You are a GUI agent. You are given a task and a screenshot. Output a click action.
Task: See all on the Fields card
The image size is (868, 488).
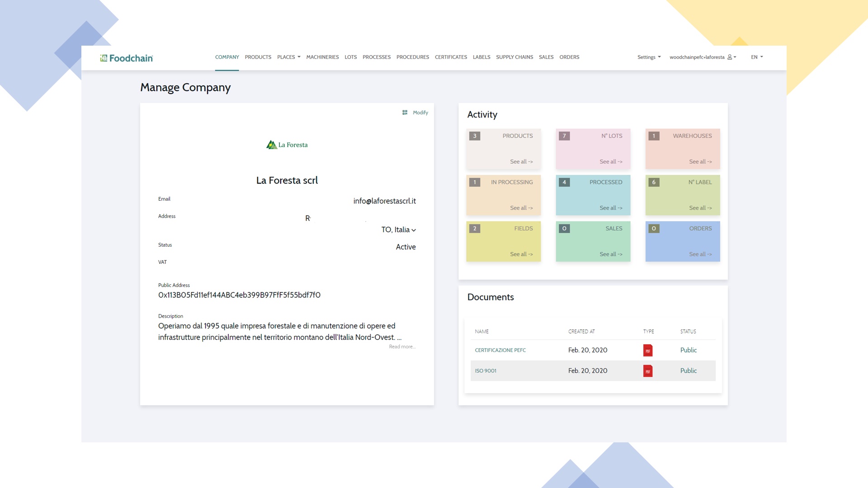click(x=521, y=254)
